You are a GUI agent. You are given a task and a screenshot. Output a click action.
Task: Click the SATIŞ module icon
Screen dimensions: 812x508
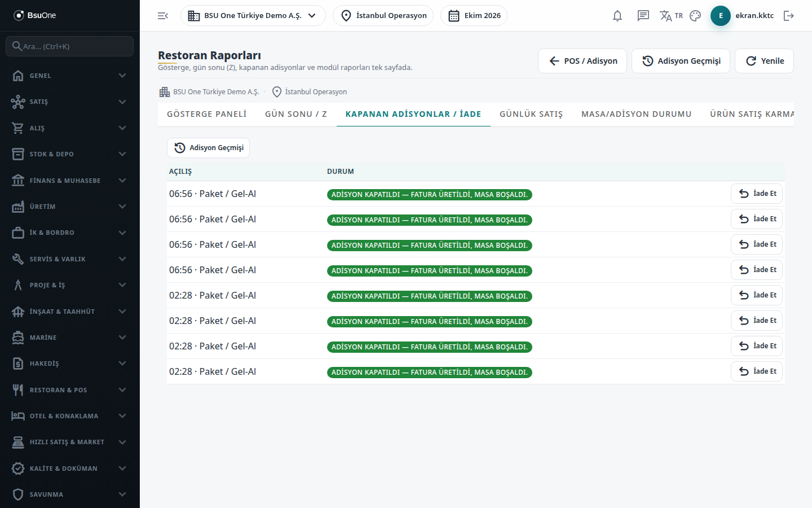[18, 102]
